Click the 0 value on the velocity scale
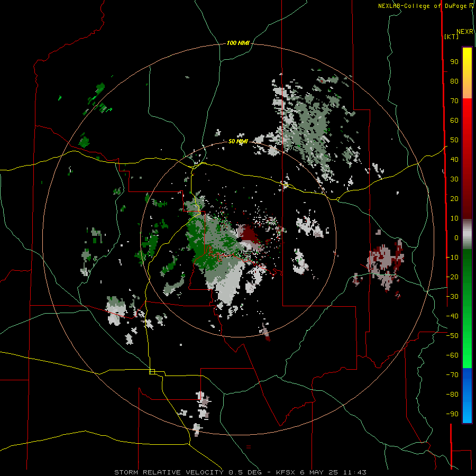Image resolution: width=476 pixels, height=476 pixels. point(456,238)
